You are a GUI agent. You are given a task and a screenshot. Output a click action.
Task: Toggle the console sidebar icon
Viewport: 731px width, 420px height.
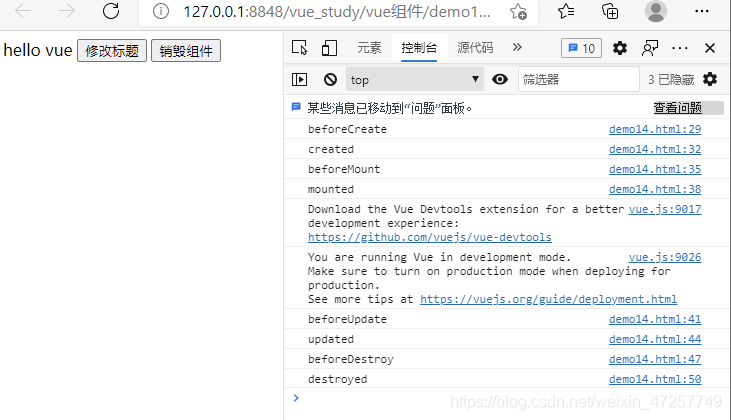tap(299, 80)
